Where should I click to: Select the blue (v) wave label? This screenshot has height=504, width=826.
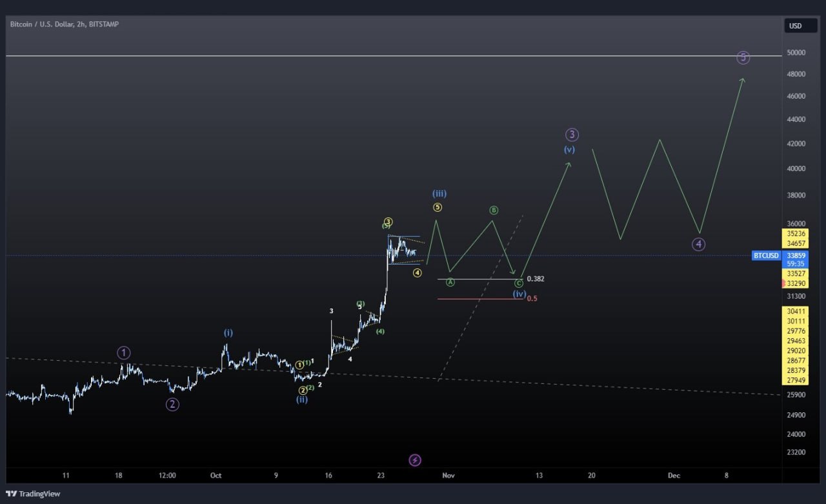(569, 150)
